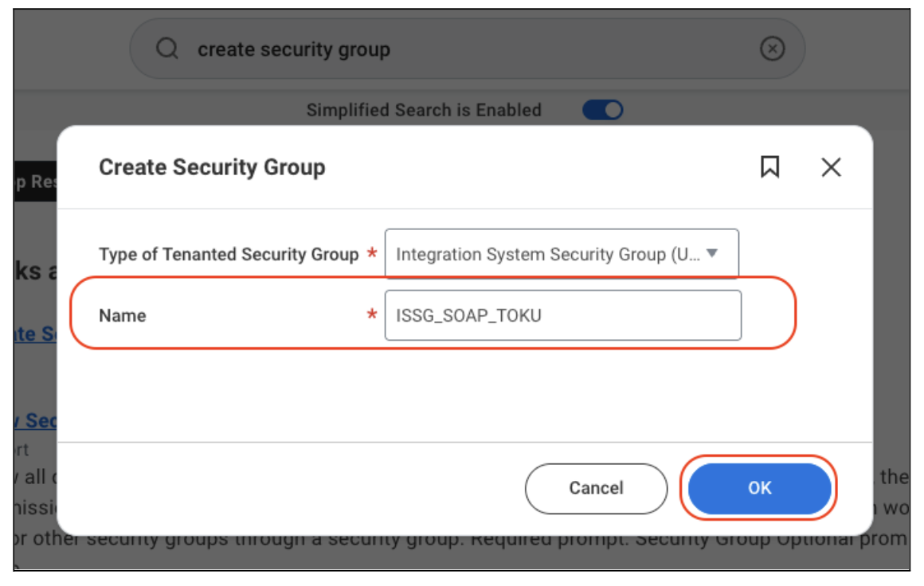Click the search magnifier icon
The width and height of the screenshot is (924, 586).
coord(166,49)
